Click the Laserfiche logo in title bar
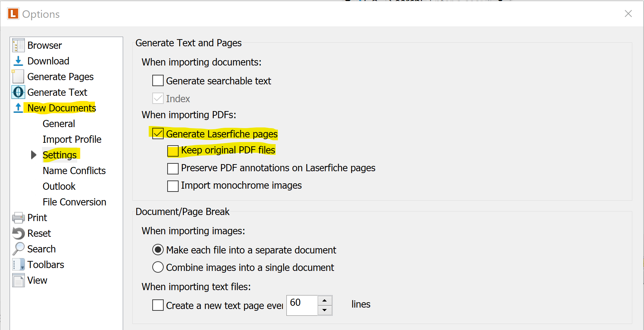The image size is (644, 330). 13,14
